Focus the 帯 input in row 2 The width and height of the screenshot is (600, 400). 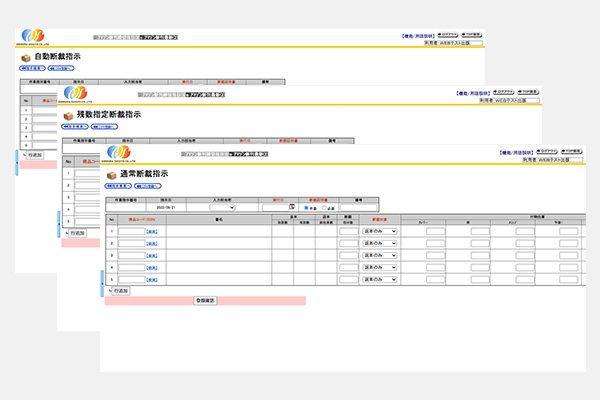coord(480,243)
